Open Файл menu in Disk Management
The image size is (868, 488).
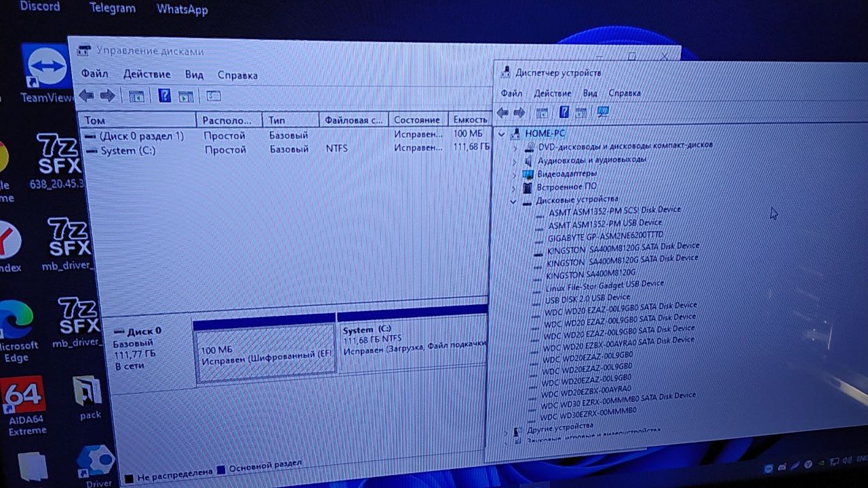pyautogui.click(x=94, y=73)
